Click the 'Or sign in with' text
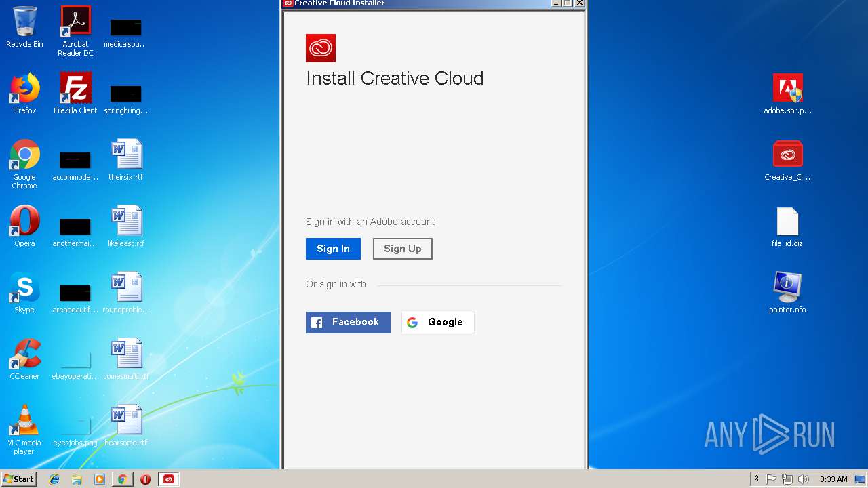The height and width of the screenshot is (488, 868). click(x=336, y=284)
